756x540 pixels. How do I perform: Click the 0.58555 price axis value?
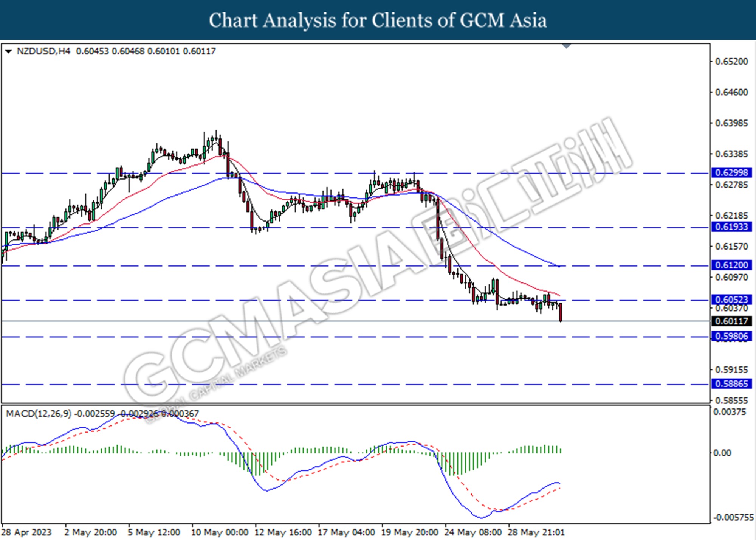(731, 400)
